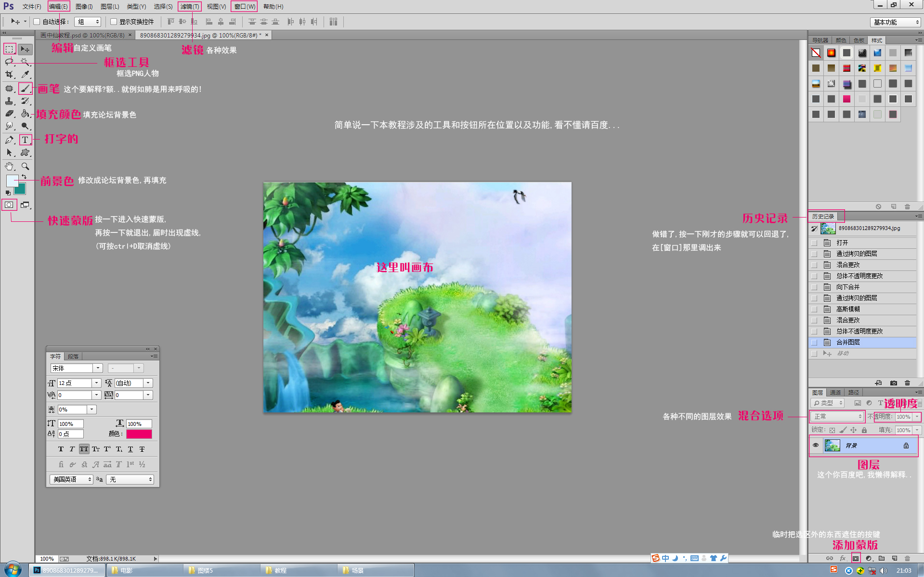Open the 图层(L) menu
Image resolution: width=924 pixels, height=577 pixels.
click(110, 6)
